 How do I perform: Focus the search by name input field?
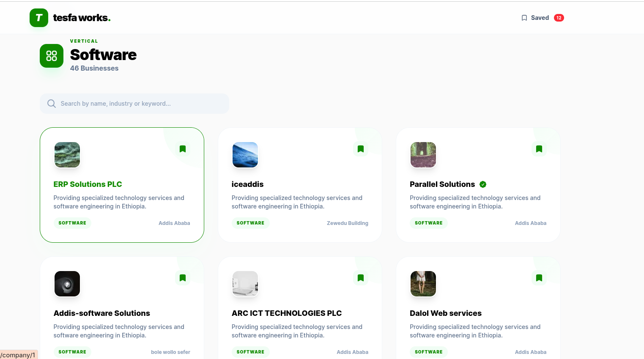click(x=140, y=104)
